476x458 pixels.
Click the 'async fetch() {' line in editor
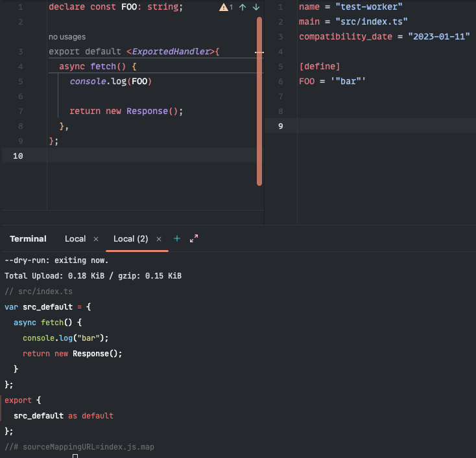click(x=98, y=67)
